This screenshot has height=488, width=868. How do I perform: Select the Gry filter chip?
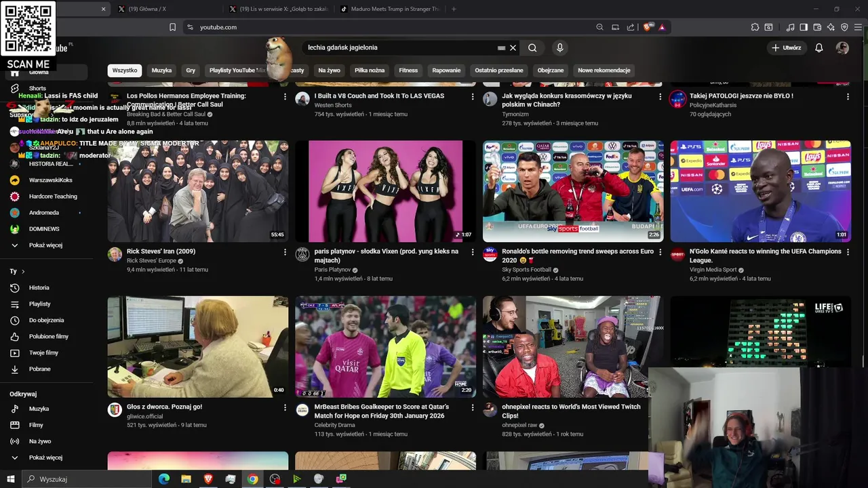point(191,70)
